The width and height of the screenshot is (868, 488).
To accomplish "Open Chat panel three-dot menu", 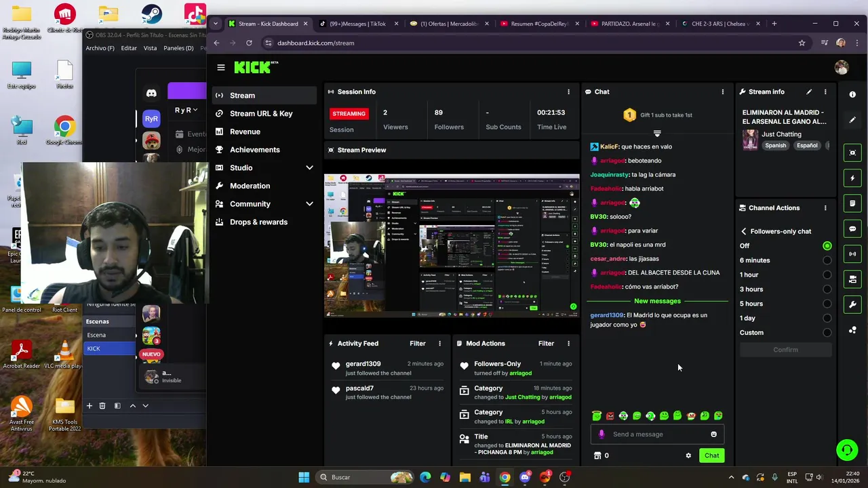I will pyautogui.click(x=722, y=91).
